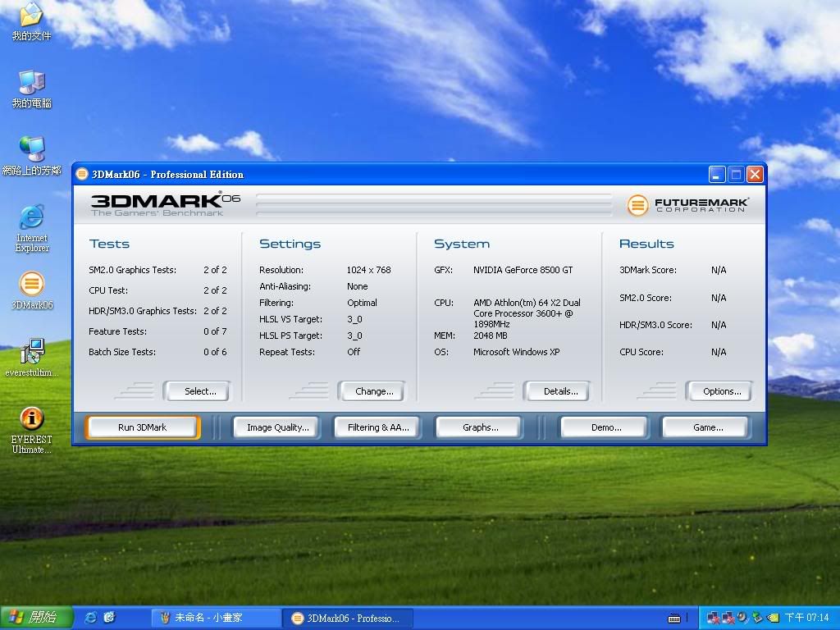Click the Resolution value 1024 x 768
The height and width of the screenshot is (630, 840).
point(368,270)
